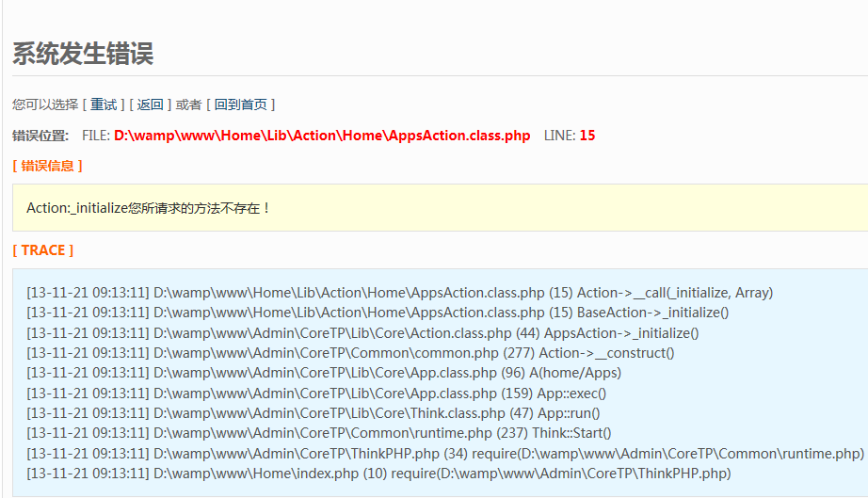Click the ThinkPHP.php (34) require trace line
Screen dimensions: 868x498
444,454
